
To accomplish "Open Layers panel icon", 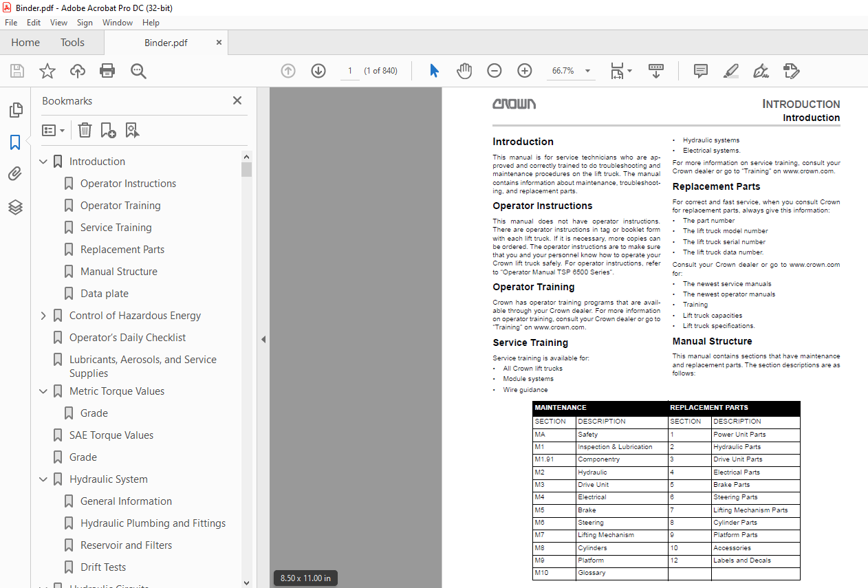I will click(x=15, y=207).
